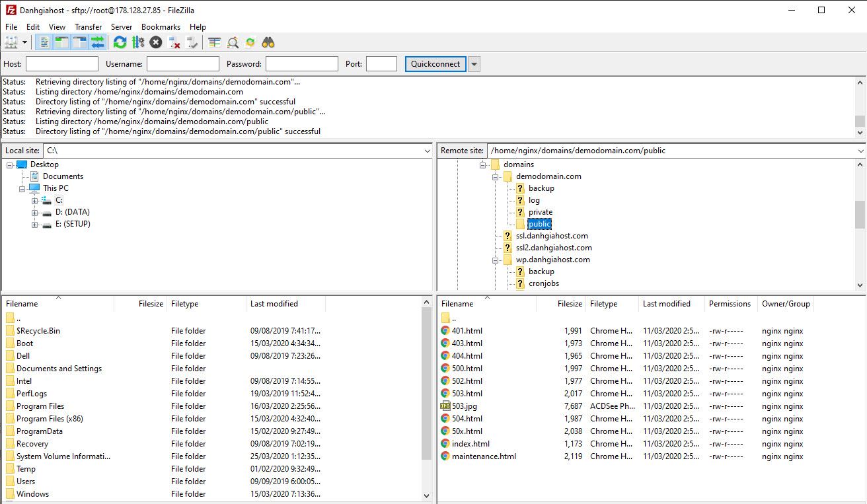
Task: Click the Quickconnect button
Action: pos(435,64)
